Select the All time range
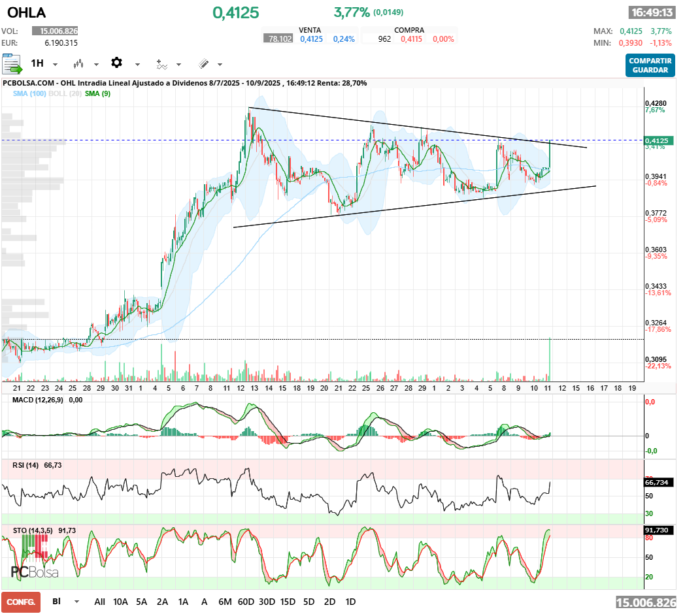 99,602
